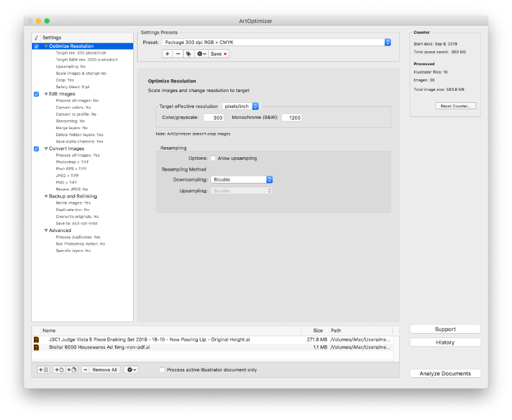Select Convert Images in the settings list
The image size is (512, 420).
coord(67,148)
